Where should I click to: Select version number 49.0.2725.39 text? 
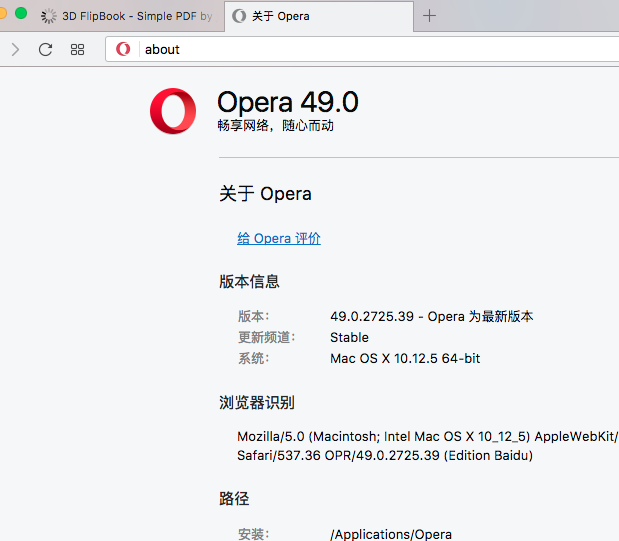(x=372, y=316)
